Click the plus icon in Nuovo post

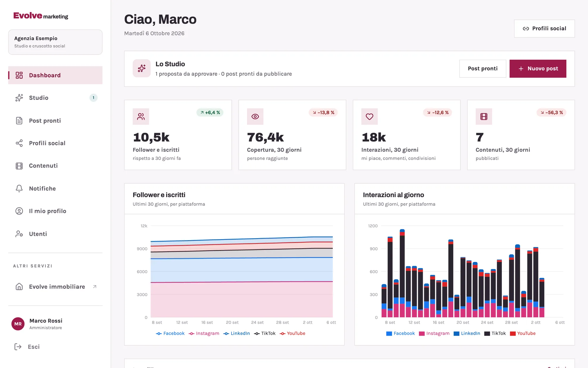[x=521, y=69]
